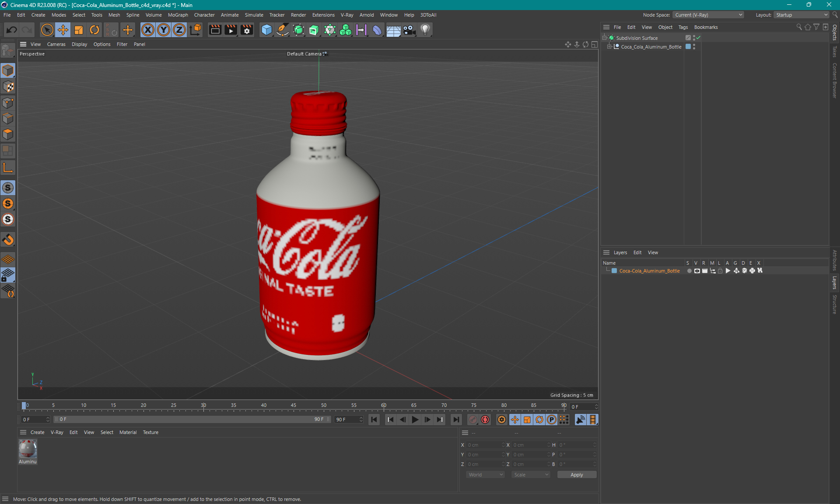Screen dimensions: 840x504
Task: Toggle layer lock icon
Action: coord(720,271)
